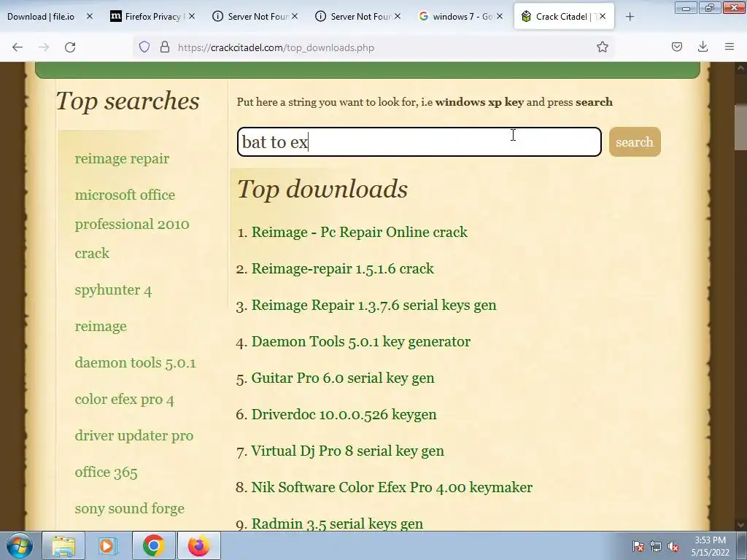This screenshot has width=747, height=560.
Task: Open 'sony sound forge' search link
Action: (x=130, y=508)
